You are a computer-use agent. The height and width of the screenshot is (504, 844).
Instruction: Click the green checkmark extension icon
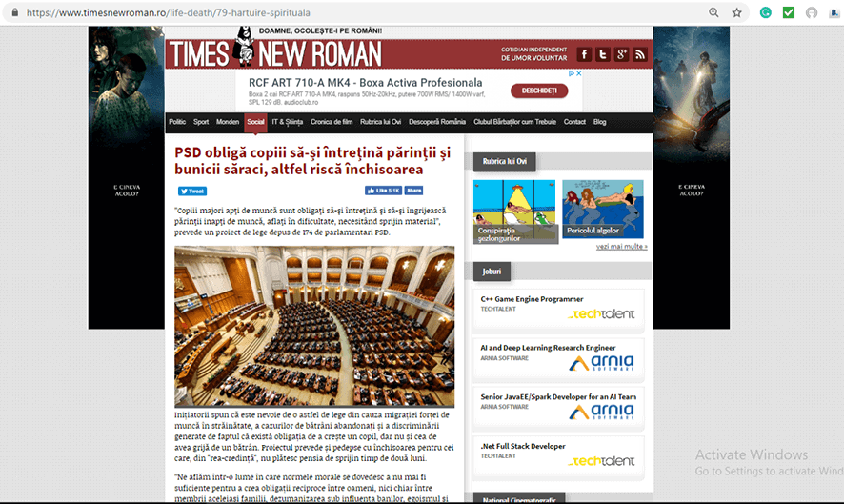pyautogui.click(x=789, y=12)
